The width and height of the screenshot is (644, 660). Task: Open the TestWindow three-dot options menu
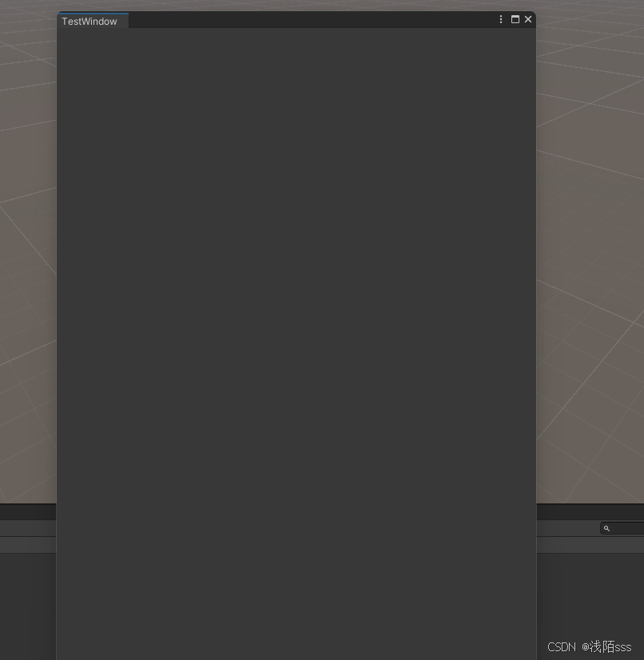click(501, 19)
